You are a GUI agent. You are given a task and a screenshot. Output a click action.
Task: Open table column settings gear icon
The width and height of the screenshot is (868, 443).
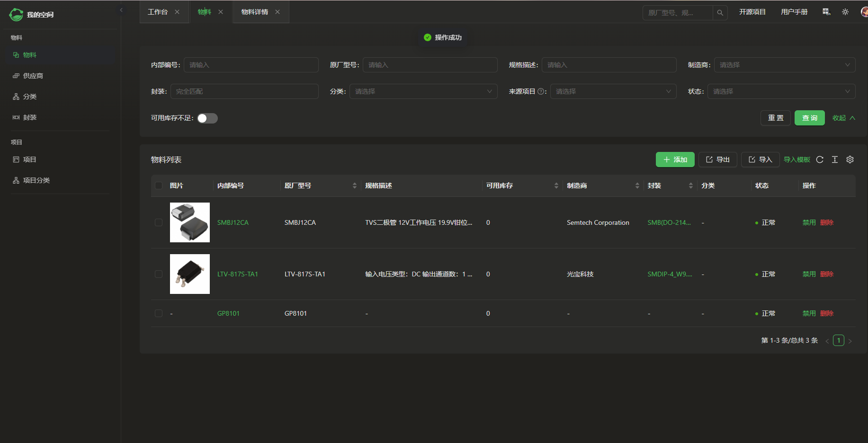pyautogui.click(x=850, y=159)
